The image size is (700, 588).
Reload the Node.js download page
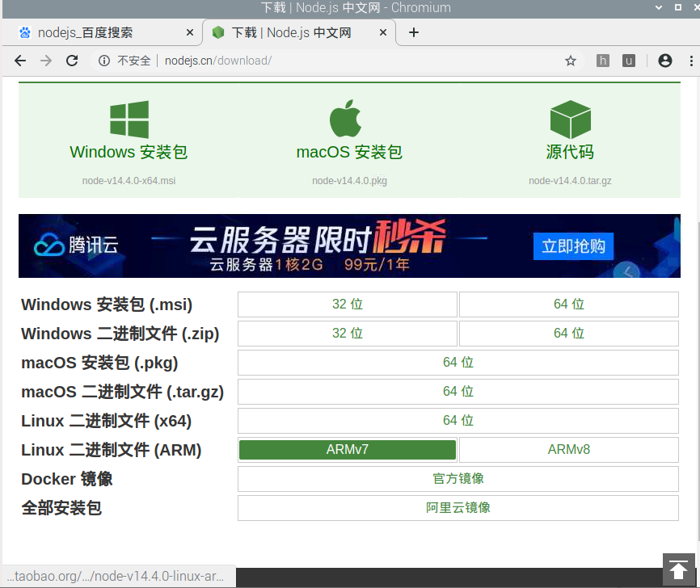click(72, 61)
